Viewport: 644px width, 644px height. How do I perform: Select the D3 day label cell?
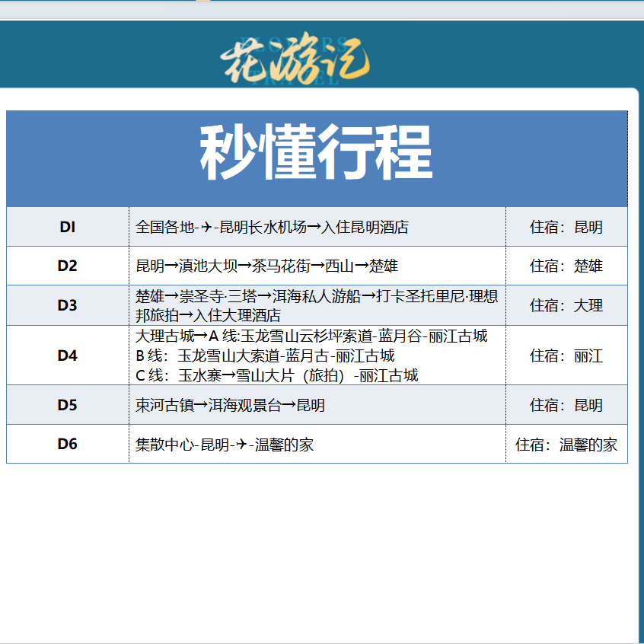(x=68, y=305)
